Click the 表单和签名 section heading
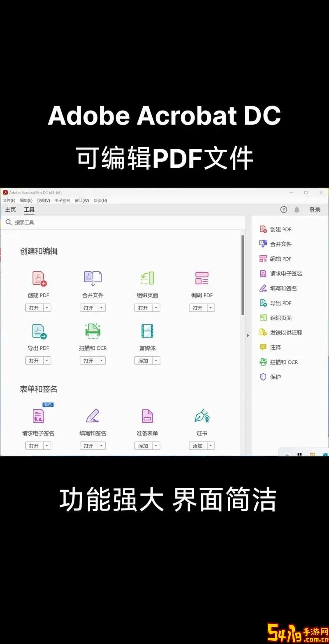 [39, 389]
